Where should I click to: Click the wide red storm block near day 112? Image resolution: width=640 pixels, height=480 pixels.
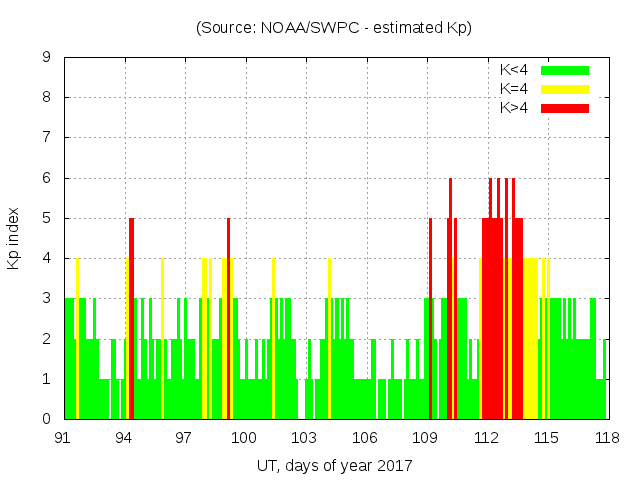[493, 320]
